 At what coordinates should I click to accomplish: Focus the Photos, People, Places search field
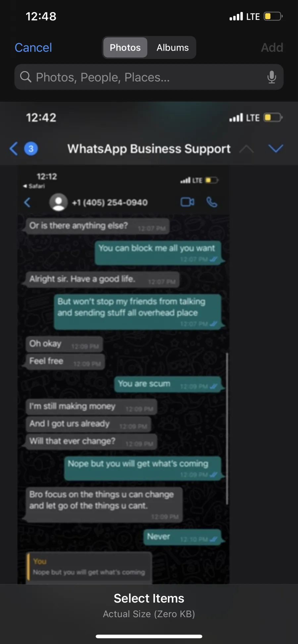pyautogui.click(x=149, y=77)
